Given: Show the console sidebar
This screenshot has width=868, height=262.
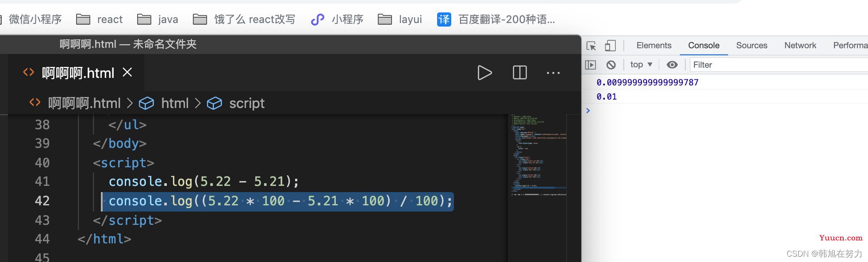Looking at the screenshot, I should coord(591,65).
